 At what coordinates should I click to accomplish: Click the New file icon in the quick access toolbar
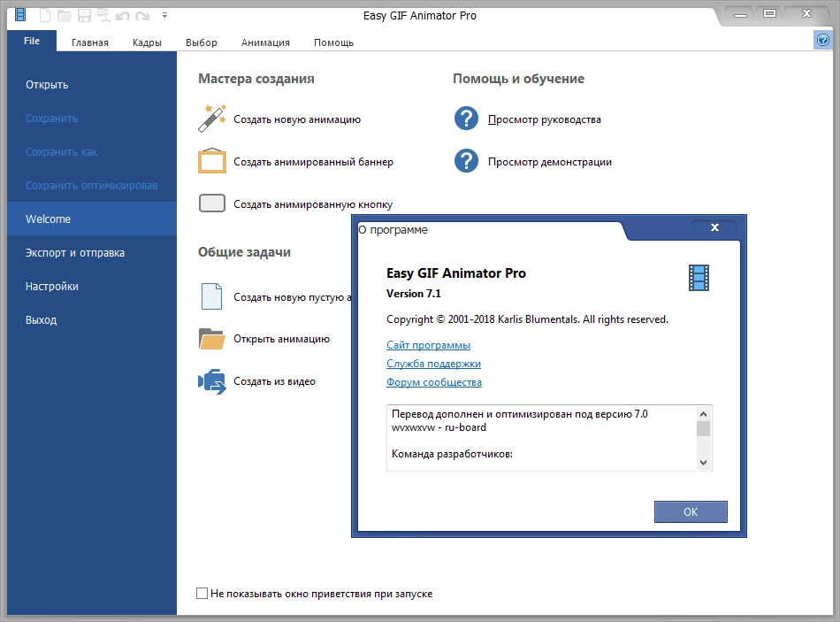45,16
